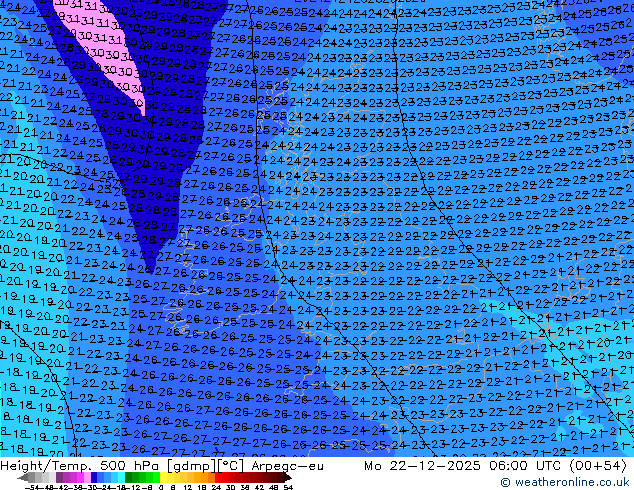This screenshot has width=634, height=490.
Task: Click the 'Mo 22-12-2025 06:00 UTC' date label
Action: coord(462,466)
